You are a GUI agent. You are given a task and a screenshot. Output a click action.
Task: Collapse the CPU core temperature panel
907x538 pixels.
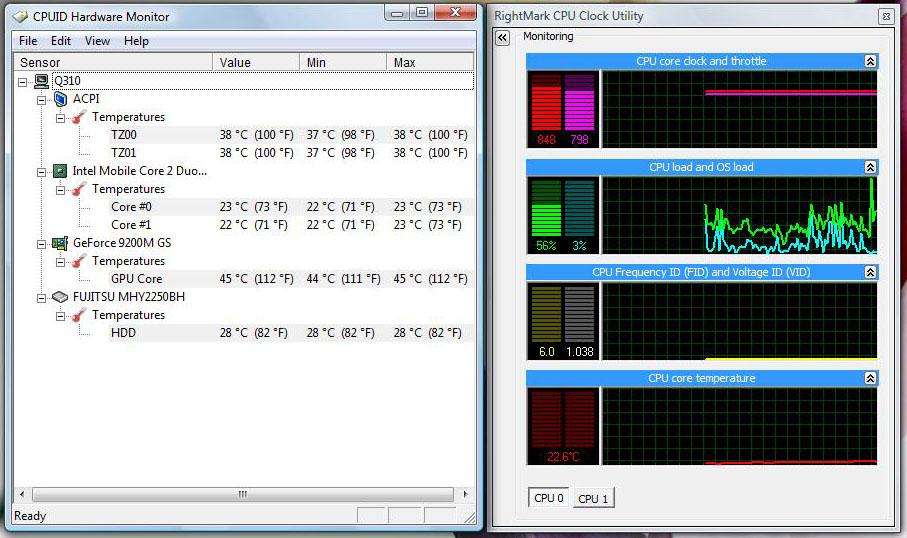870,378
